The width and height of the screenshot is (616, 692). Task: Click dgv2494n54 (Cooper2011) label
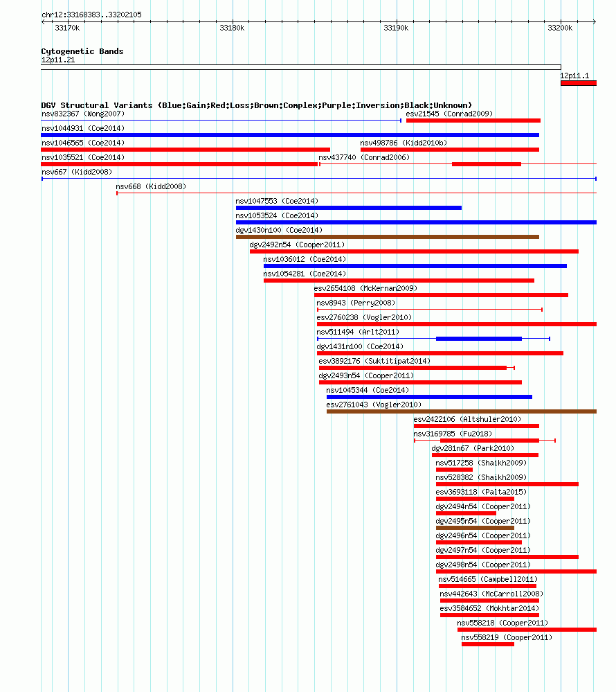click(x=483, y=507)
